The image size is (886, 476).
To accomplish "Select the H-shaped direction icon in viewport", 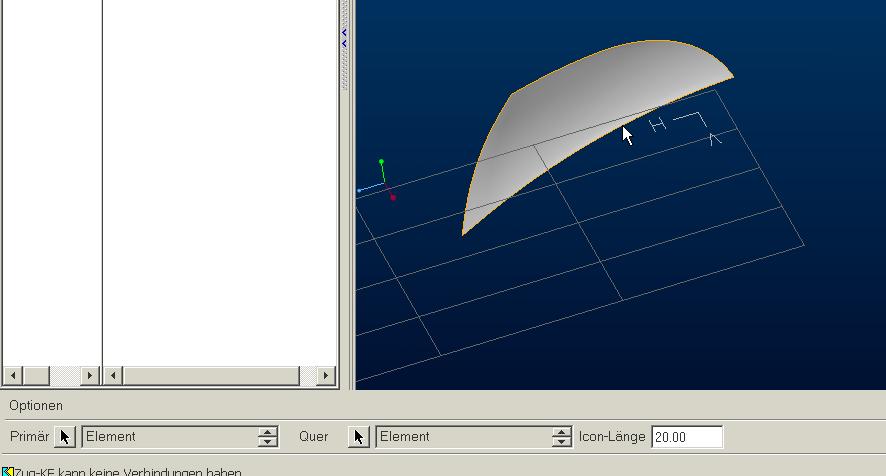I will tap(657, 124).
